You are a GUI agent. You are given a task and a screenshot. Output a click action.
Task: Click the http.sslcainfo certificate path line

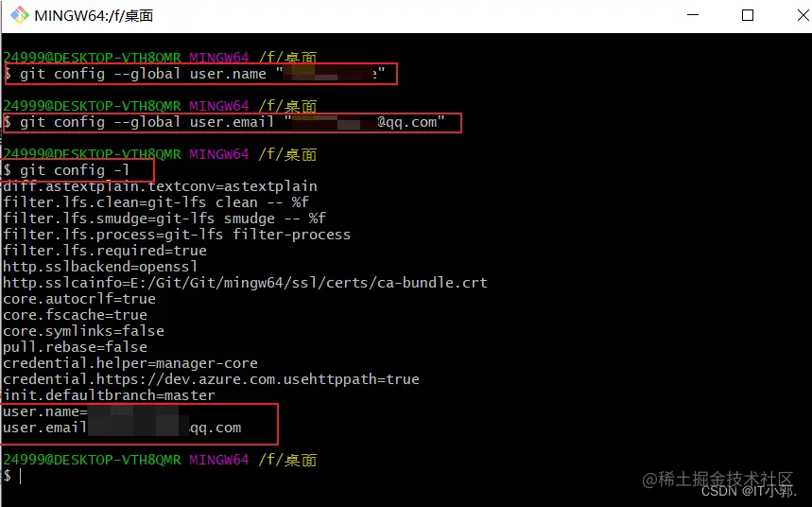[245, 283]
